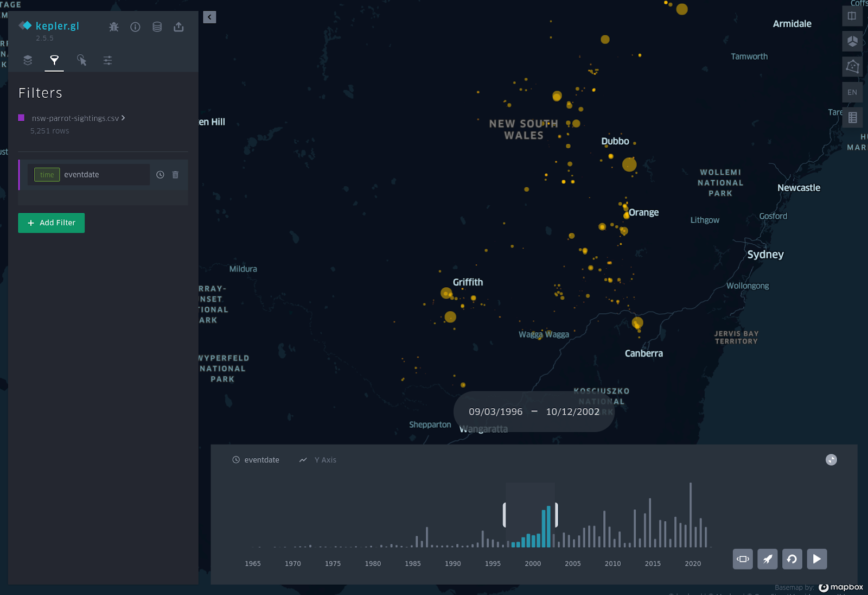Image resolution: width=868 pixels, height=595 pixels.
Task: Open animation speed rocket control
Action: (768, 559)
